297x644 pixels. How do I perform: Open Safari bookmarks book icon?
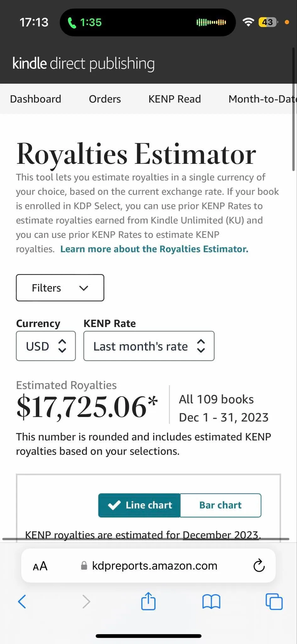click(x=211, y=602)
